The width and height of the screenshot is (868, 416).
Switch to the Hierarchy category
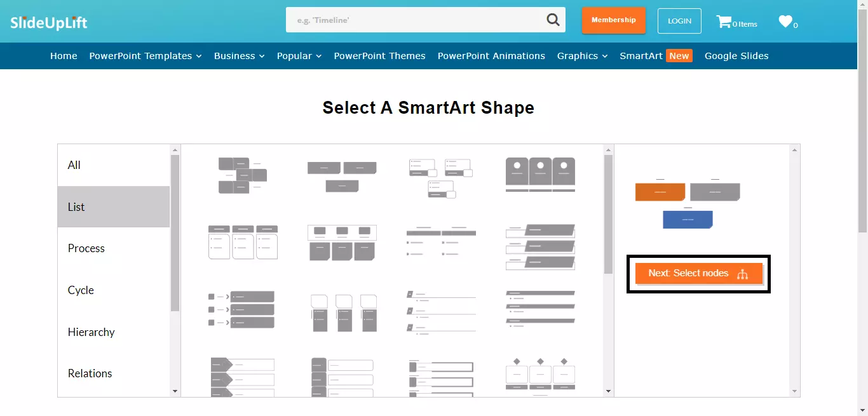pyautogui.click(x=92, y=332)
